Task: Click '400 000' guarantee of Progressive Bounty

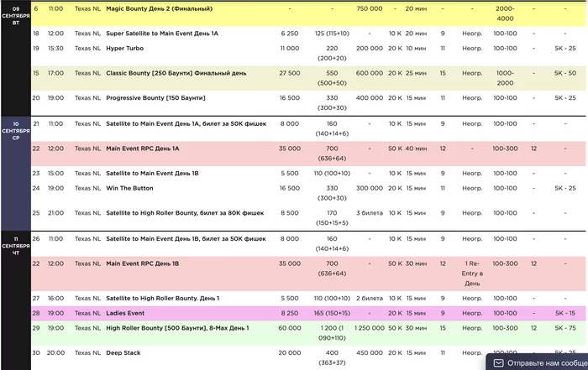Action: (370, 97)
